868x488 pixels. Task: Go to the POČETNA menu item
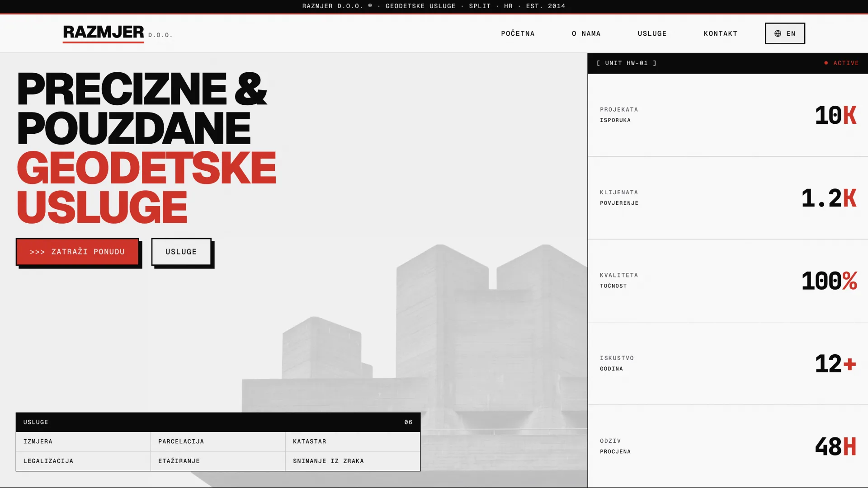tap(518, 33)
